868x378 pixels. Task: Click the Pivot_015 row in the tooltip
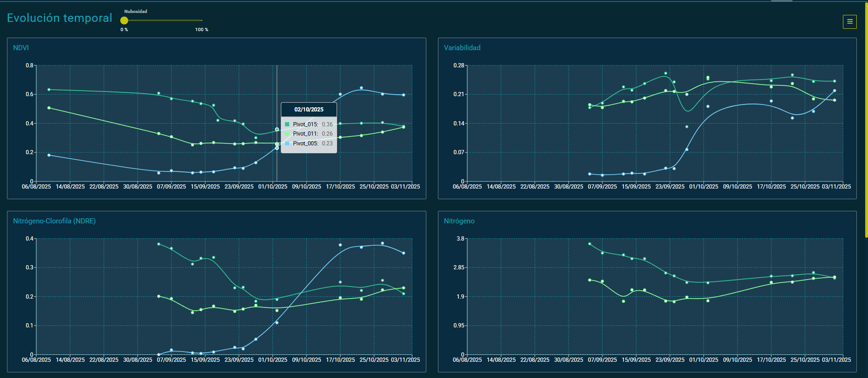click(309, 124)
